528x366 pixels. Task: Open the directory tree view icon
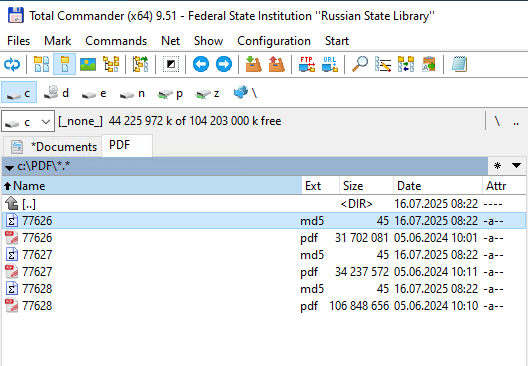(x=111, y=64)
